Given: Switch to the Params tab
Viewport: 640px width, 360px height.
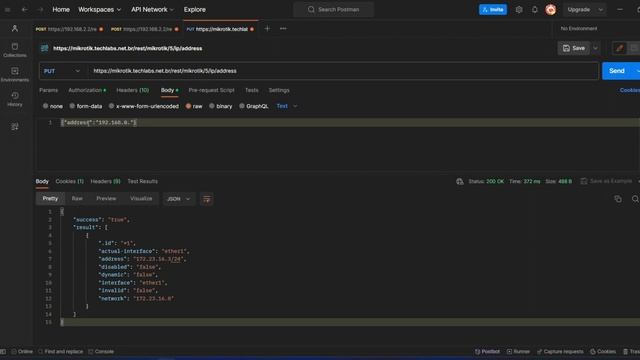Looking at the screenshot, I should (49, 90).
